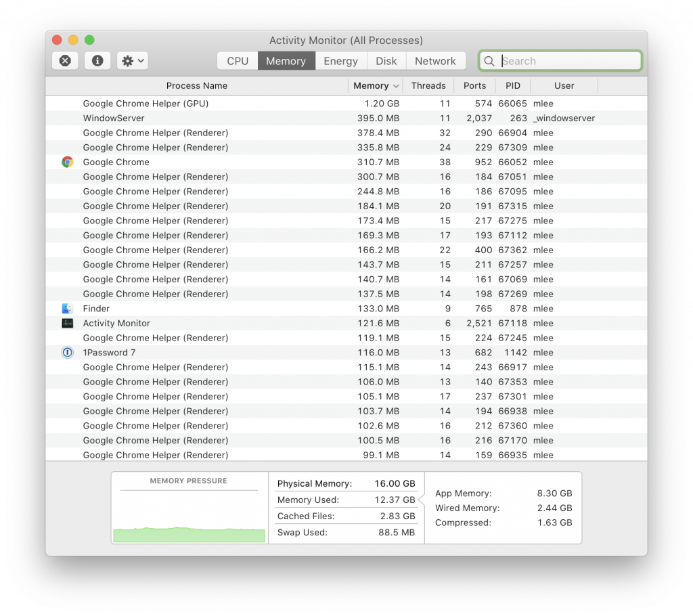This screenshot has width=693, height=616.
Task: Select renderer row using 244.8 MB
Action: pos(346,192)
